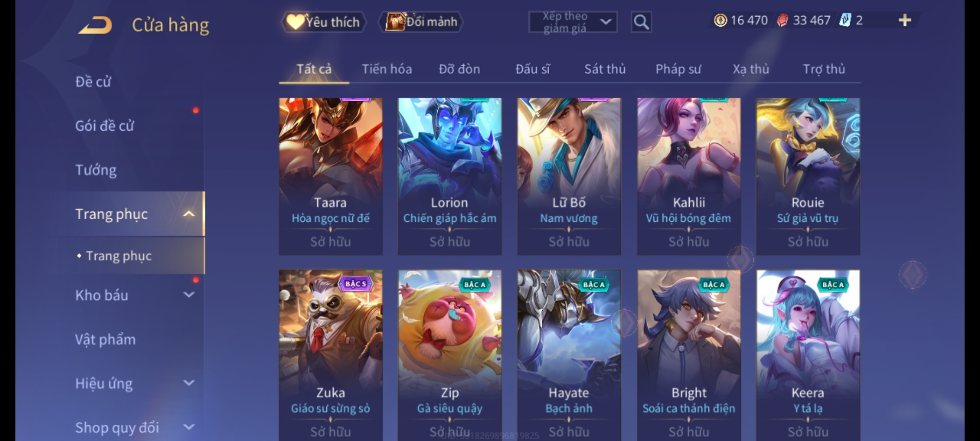980x441 pixels.
Task: Open the Yêu thích heart favorites
Action: coord(323,22)
